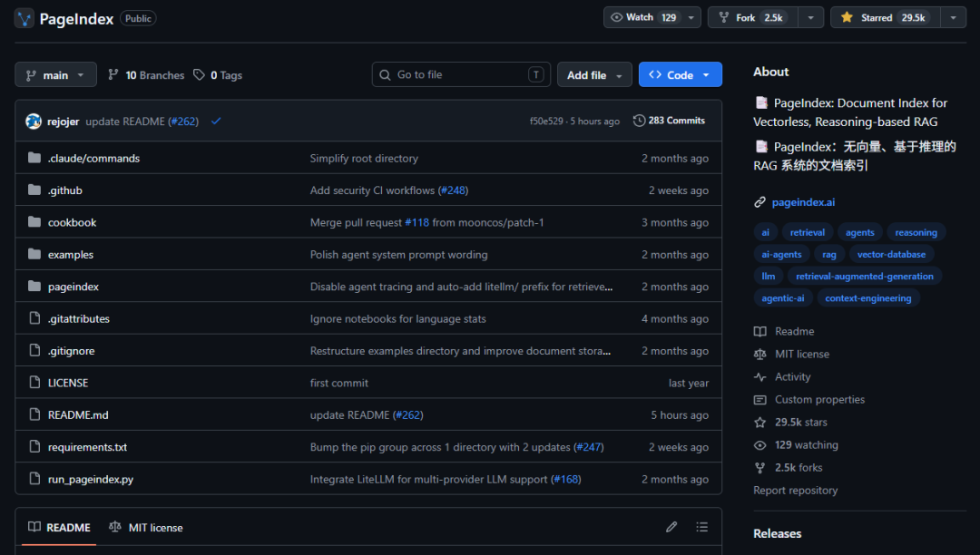
Task: Click the context-engineering topic tag
Action: click(868, 297)
